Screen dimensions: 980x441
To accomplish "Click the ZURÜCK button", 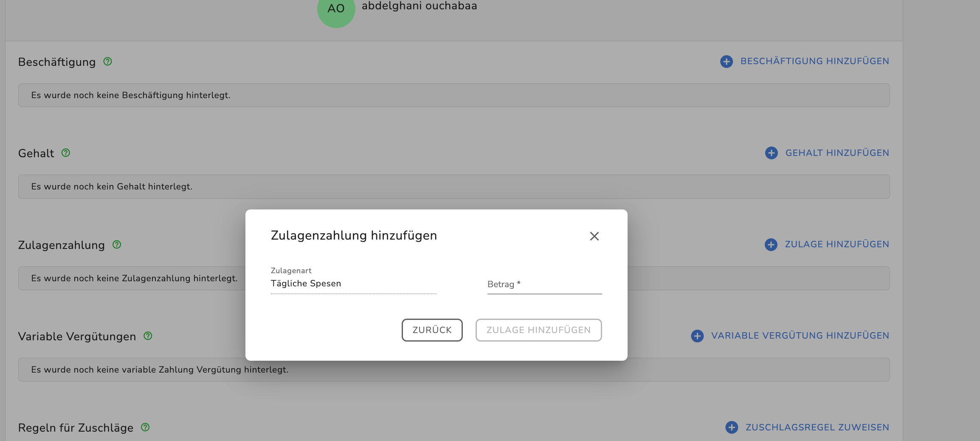I will click(432, 330).
